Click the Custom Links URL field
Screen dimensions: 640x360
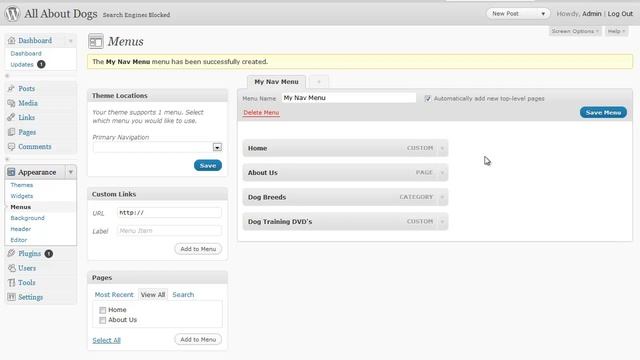169,213
